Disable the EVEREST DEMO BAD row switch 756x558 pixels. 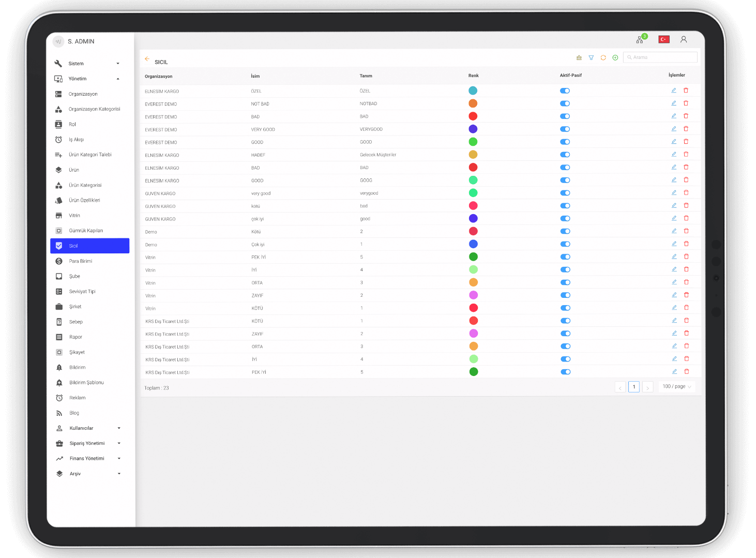(x=565, y=116)
